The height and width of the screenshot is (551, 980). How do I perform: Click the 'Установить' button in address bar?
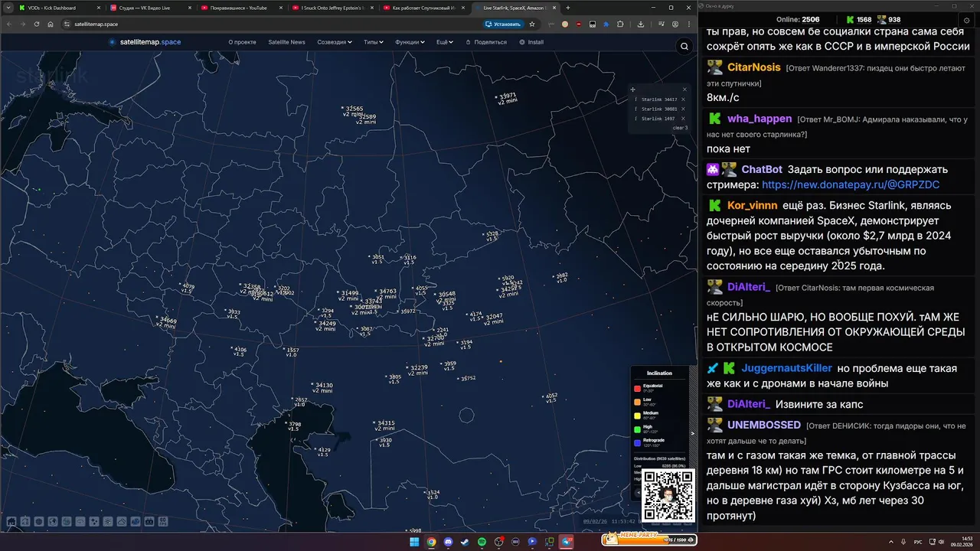click(x=504, y=24)
